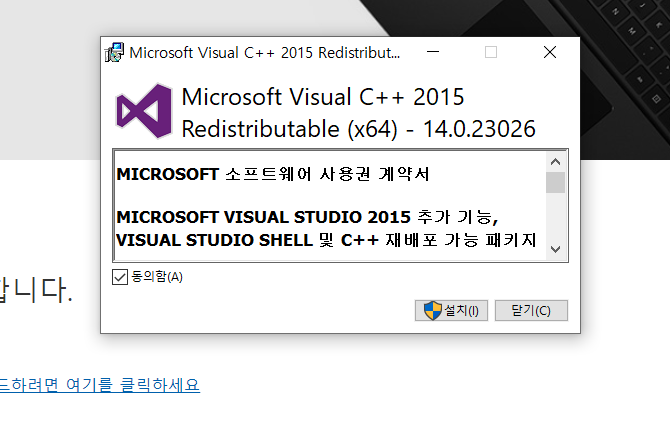Click the MICROSOFT 소프트웨어 사용권 계약서 heading
The width and height of the screenshot is (670, 437).
(x=273, y=174)
